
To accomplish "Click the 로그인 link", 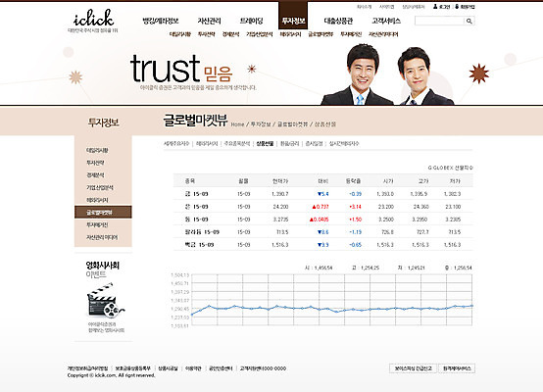I will [x=444, y=7].
